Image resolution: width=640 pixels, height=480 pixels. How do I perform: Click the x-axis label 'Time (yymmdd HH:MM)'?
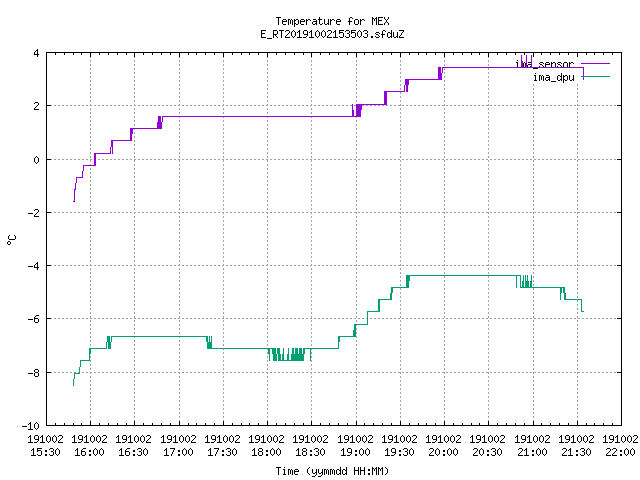[332, 471]
